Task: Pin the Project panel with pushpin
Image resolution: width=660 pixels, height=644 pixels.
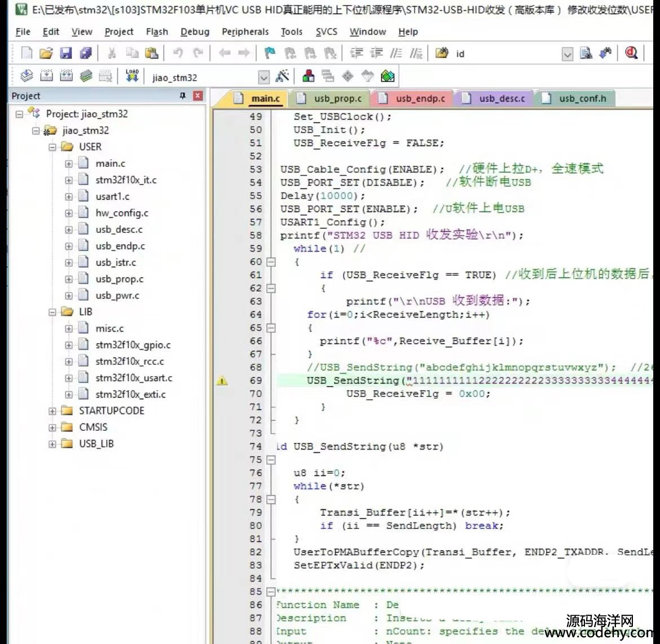Action: 182,96
